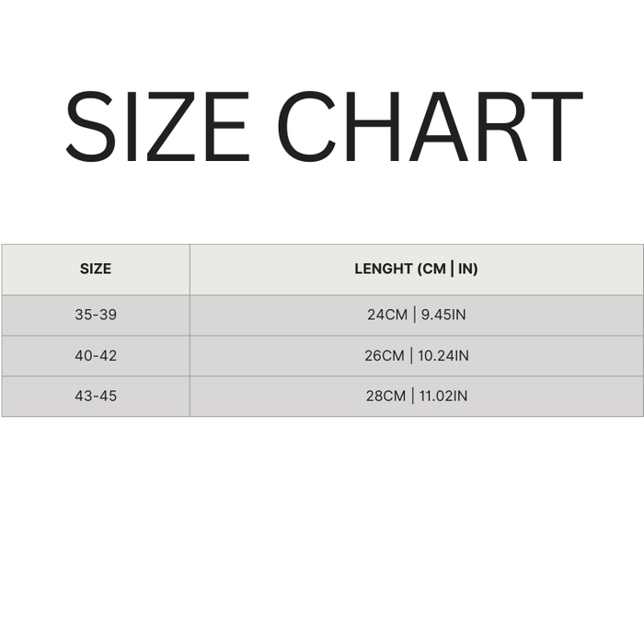Click the pipe separator in the 24CM row
Viewport: 644px width, 644px height.
pos(414,315)
